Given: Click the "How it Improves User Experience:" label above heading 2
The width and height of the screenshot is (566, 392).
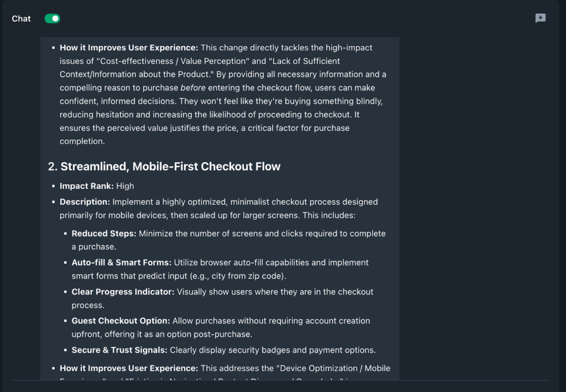Looking at the screenshot, I should coord(129,47).
